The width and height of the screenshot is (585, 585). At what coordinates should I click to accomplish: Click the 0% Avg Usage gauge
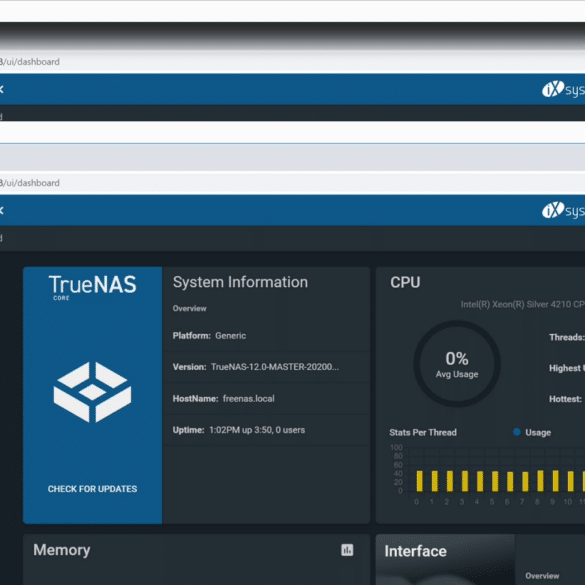click(457, 363)
